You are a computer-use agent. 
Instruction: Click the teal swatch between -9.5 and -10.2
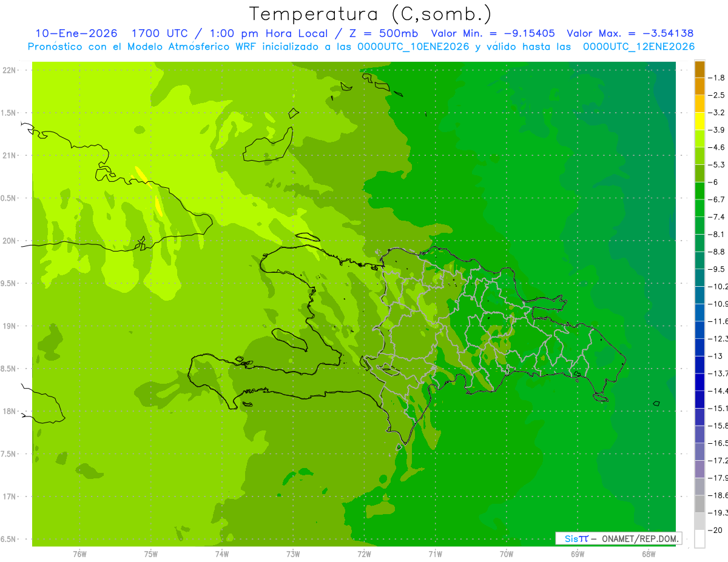point(699,278)
